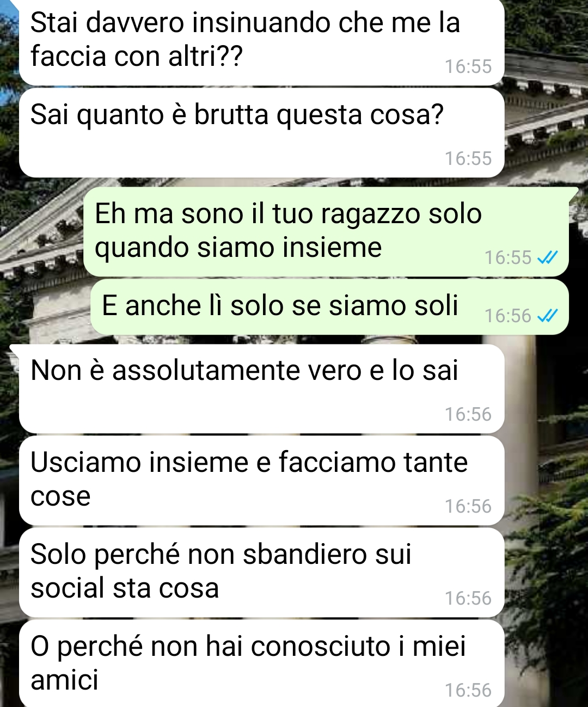Tap 16:55 timestamp on 'quando siamo insieme' bubble

(507, 257)
